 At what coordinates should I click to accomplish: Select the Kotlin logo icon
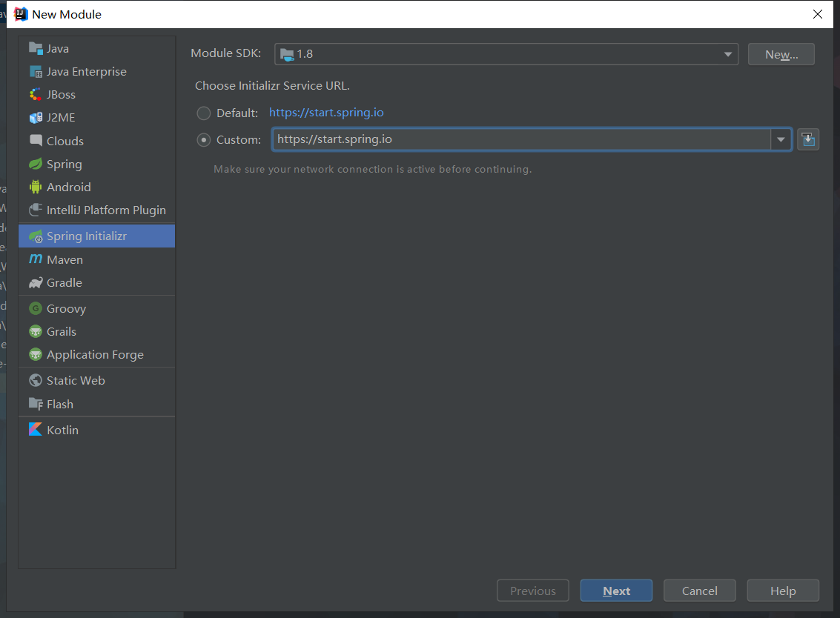(36, 430)
